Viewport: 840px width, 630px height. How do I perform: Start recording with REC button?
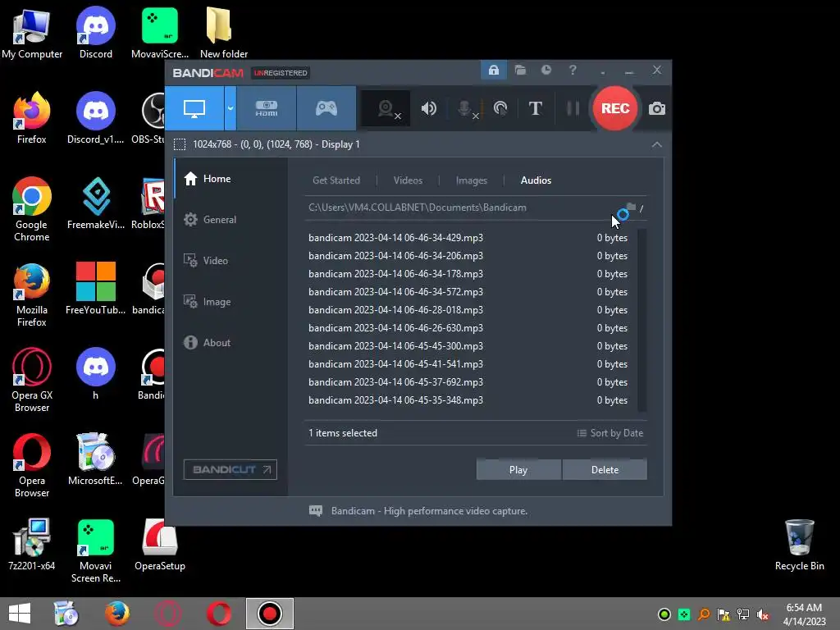[x=615, y=108]
